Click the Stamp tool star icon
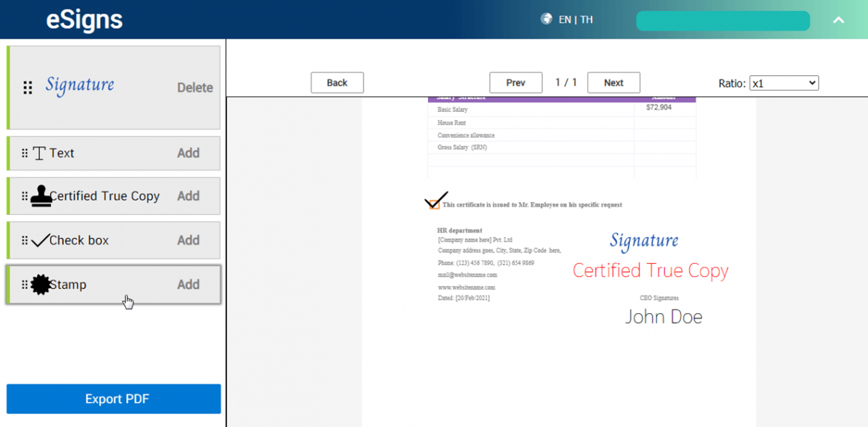The image size is (868, 427). (x=41, y=284)
